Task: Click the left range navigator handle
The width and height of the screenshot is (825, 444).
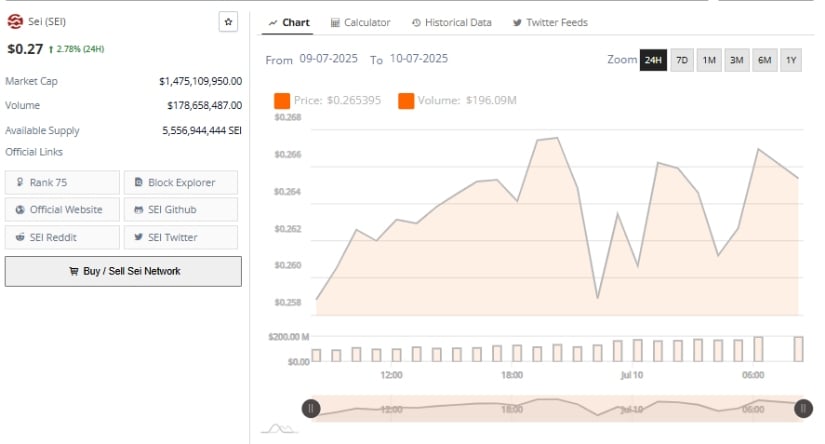Action: click(311, 408)
